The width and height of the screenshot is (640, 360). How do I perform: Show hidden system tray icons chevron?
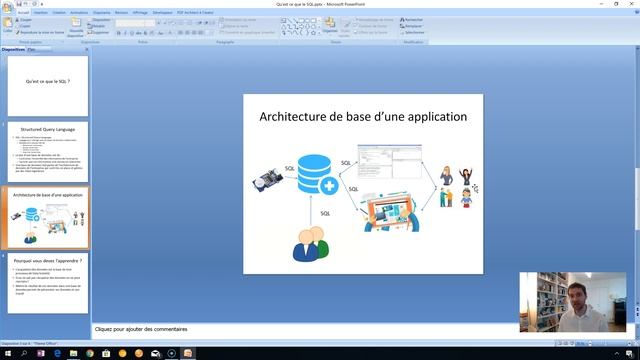pyautogui.click(x=617, y=353)
